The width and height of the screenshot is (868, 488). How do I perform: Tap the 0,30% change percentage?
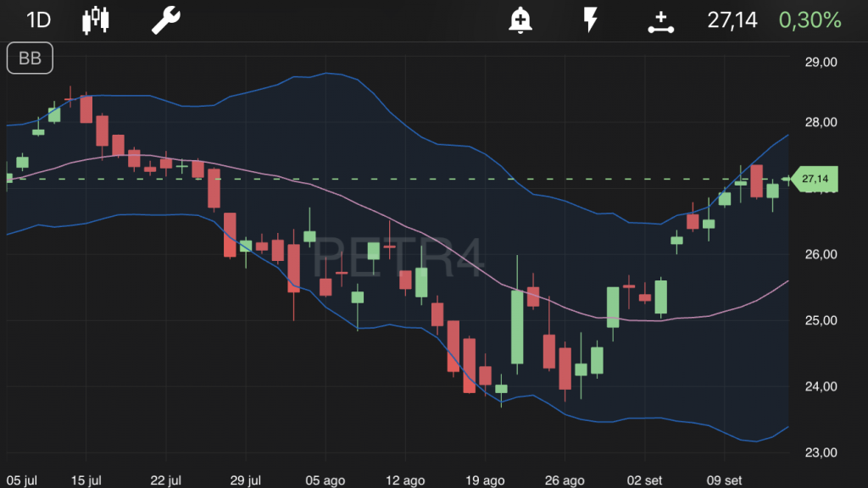[x=810, y=20]
